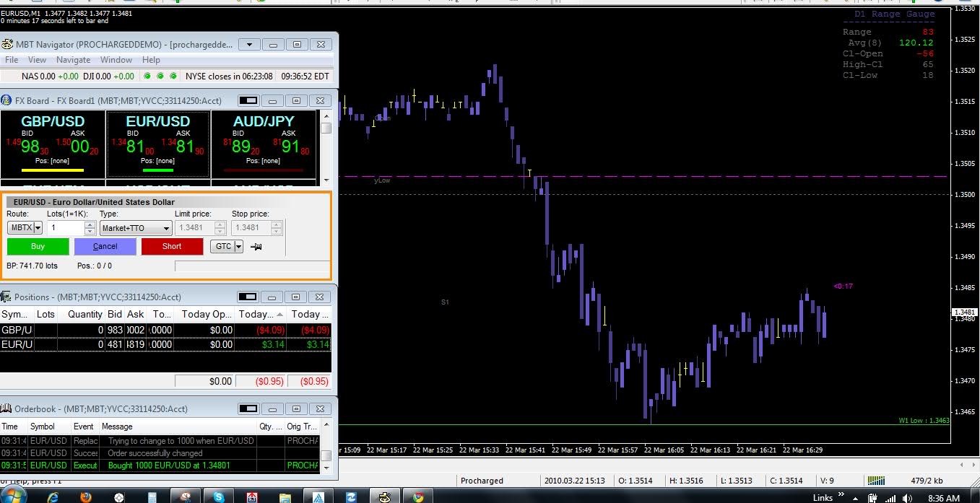Viewport: 980px width, 503px height.
Task: Click the MBT Navigator taskbar button
Action: point(384,497)
